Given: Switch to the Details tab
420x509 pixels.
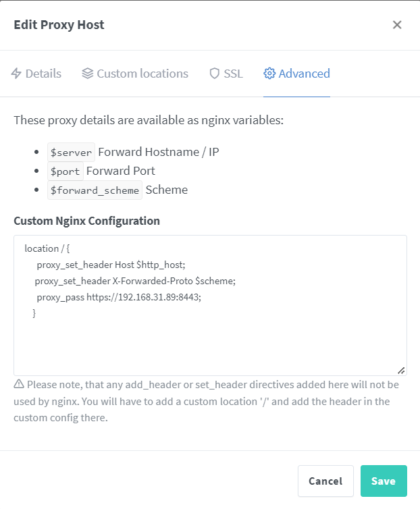Looking at the screenshot, I should point(36,74).
